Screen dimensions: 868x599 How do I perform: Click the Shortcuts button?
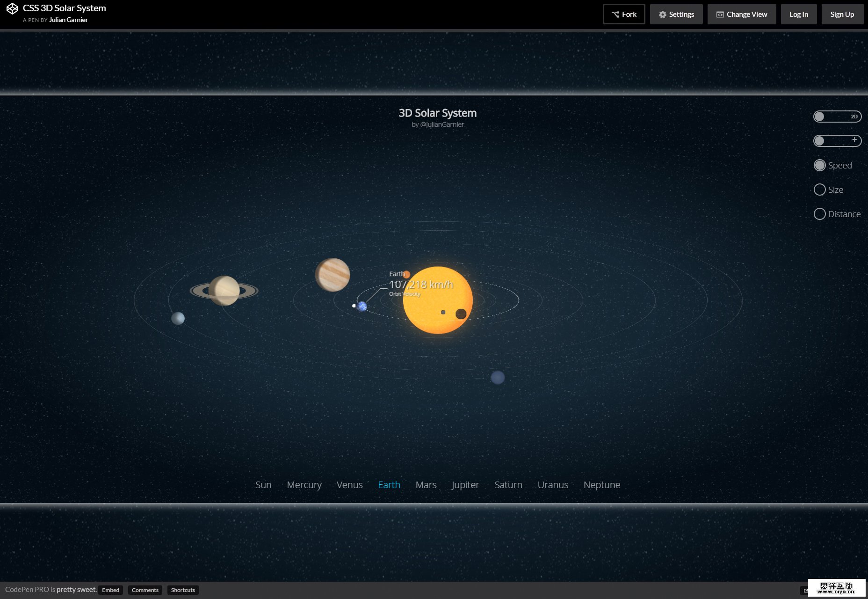click(x=183, y=590)
